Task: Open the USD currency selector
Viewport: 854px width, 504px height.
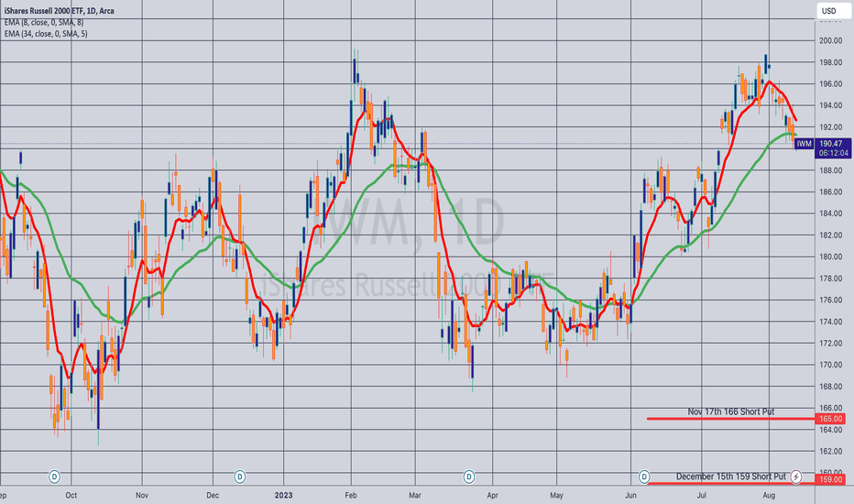Action: [832, 11]
